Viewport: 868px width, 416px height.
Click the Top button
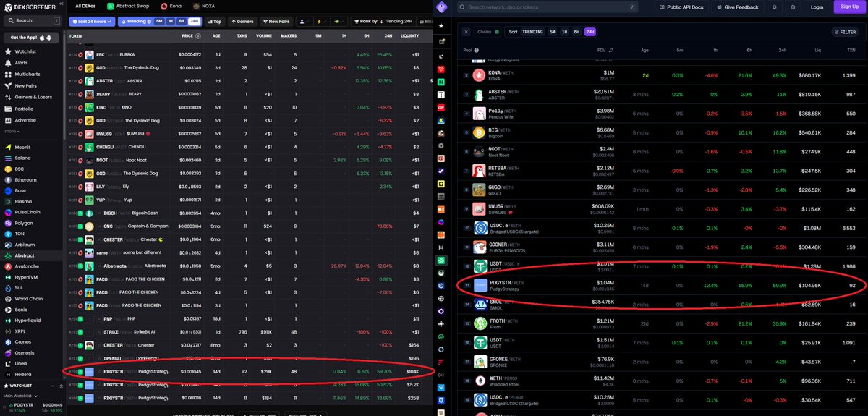(215, 21)
